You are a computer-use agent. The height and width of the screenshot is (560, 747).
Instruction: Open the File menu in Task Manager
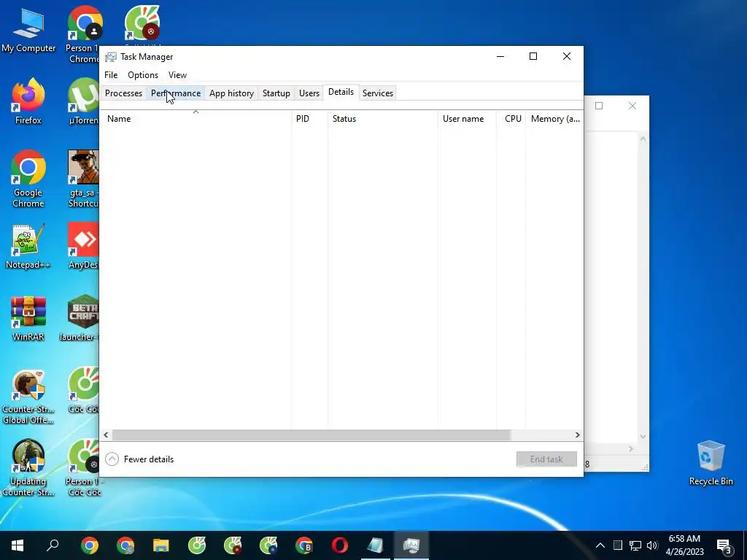[x=111, y=75]
